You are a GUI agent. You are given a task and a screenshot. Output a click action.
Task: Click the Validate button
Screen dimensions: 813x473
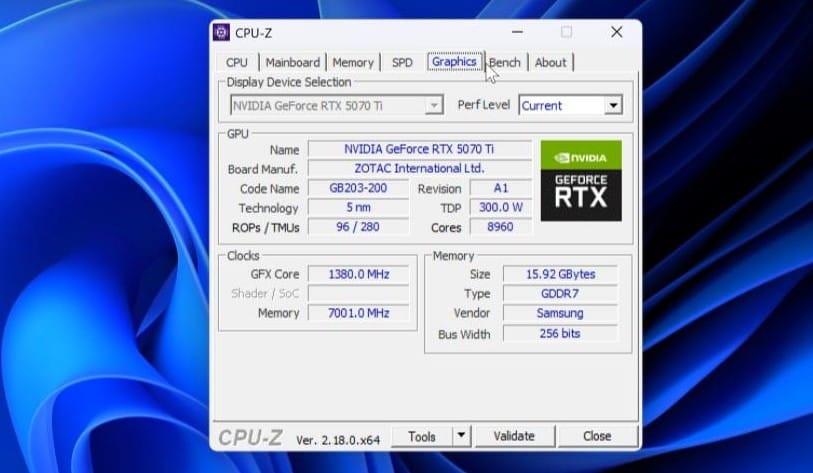tap(514, 436)
